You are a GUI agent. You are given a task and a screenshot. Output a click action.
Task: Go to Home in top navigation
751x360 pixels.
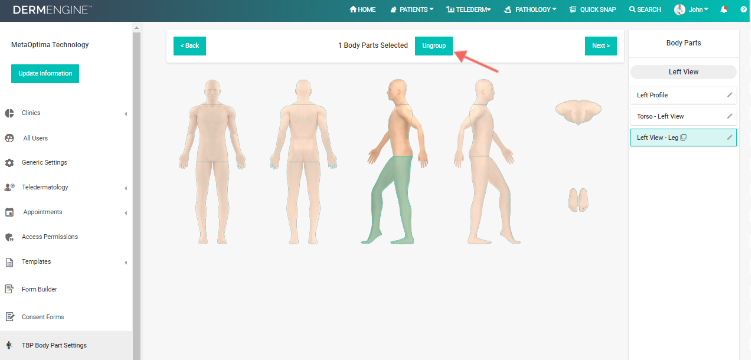[x=363, y=9]
